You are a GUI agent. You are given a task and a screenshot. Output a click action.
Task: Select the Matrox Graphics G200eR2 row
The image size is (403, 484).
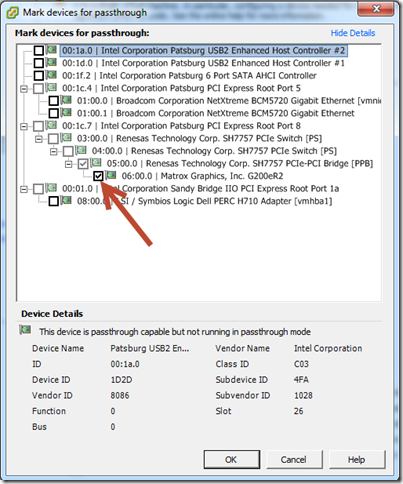[202, 176]
